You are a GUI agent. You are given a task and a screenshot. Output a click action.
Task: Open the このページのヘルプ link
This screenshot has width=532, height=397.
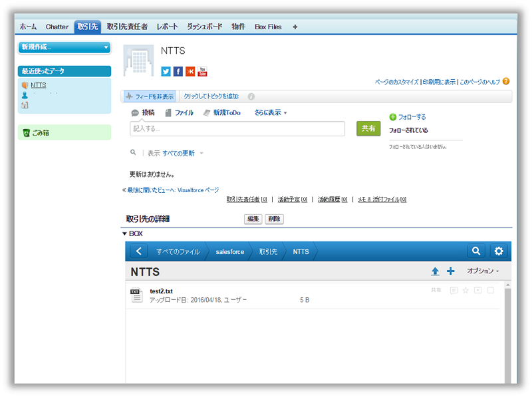479,82
